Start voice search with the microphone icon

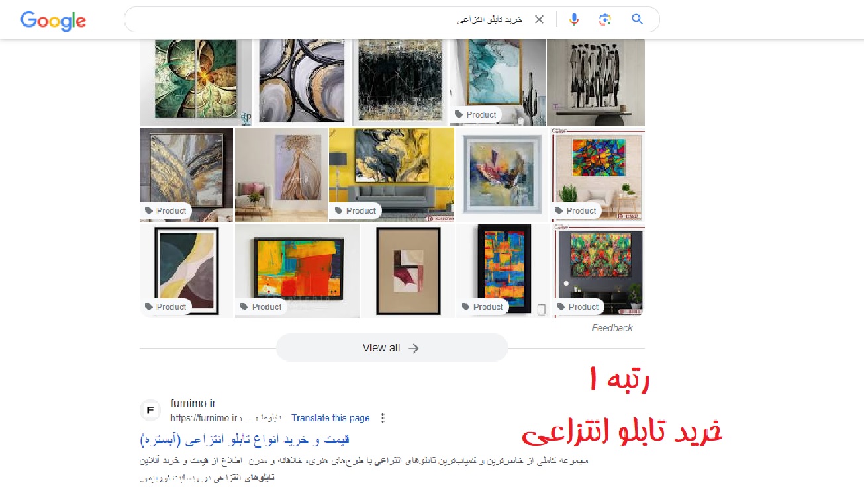pyautogui.click(x=574, y=19)
